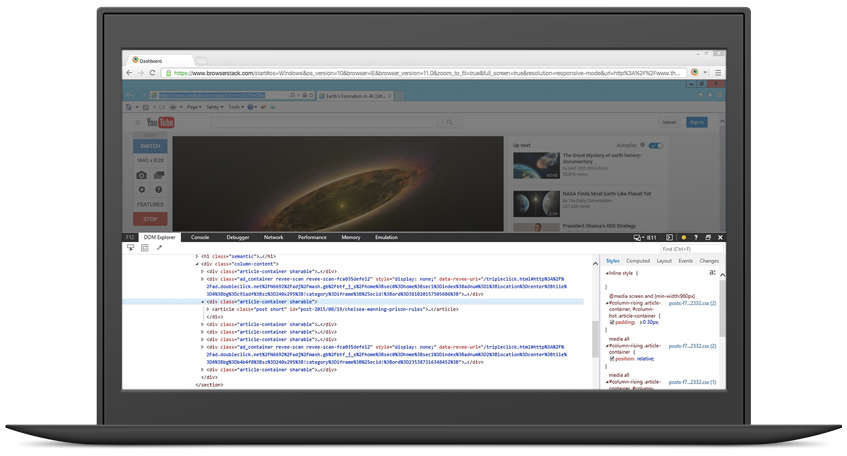847x456 pixels.
Task: Click the Select element icon in DOM Explorer
Action: [131, 247]
